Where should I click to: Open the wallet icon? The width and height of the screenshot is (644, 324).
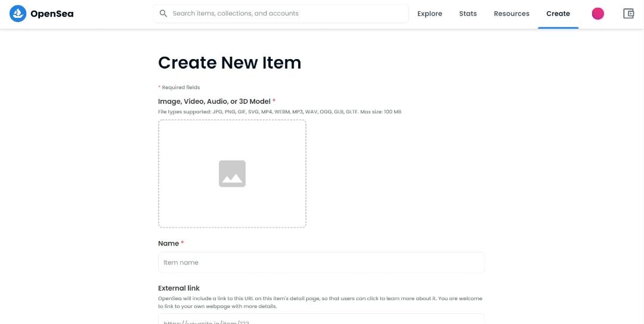[628, 14]
